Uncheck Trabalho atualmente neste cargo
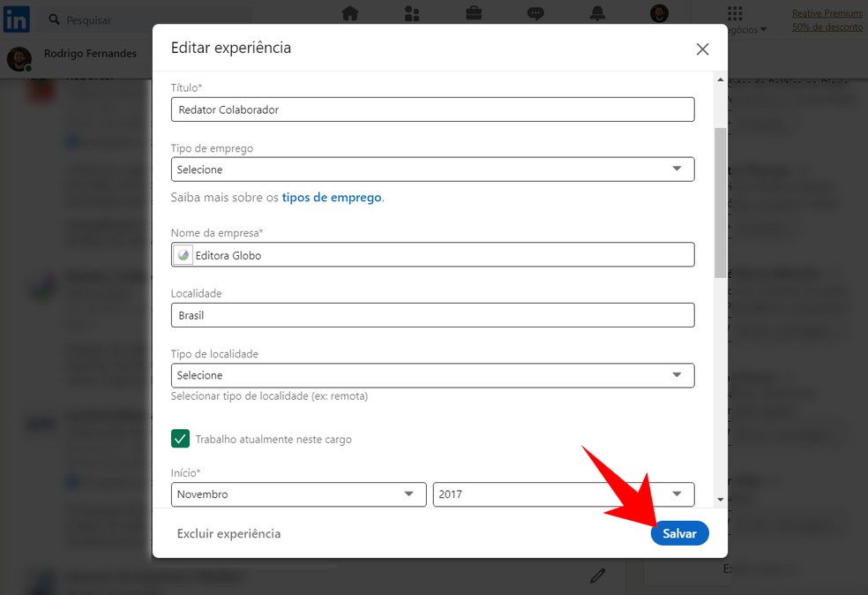Viewport: 868px width, 595px height. pos(181,438)
